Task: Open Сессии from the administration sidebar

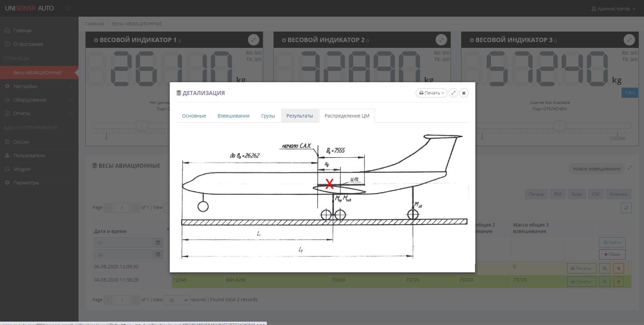Action: tap(21, 142)
